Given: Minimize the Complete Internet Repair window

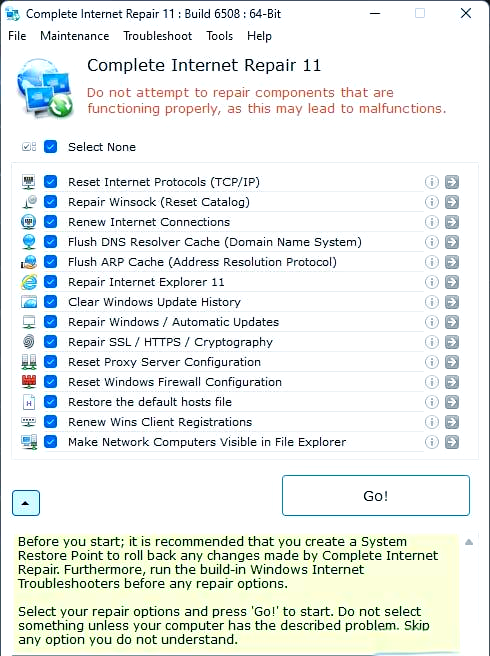Looking at the screenshot, I should pos(375,13).
